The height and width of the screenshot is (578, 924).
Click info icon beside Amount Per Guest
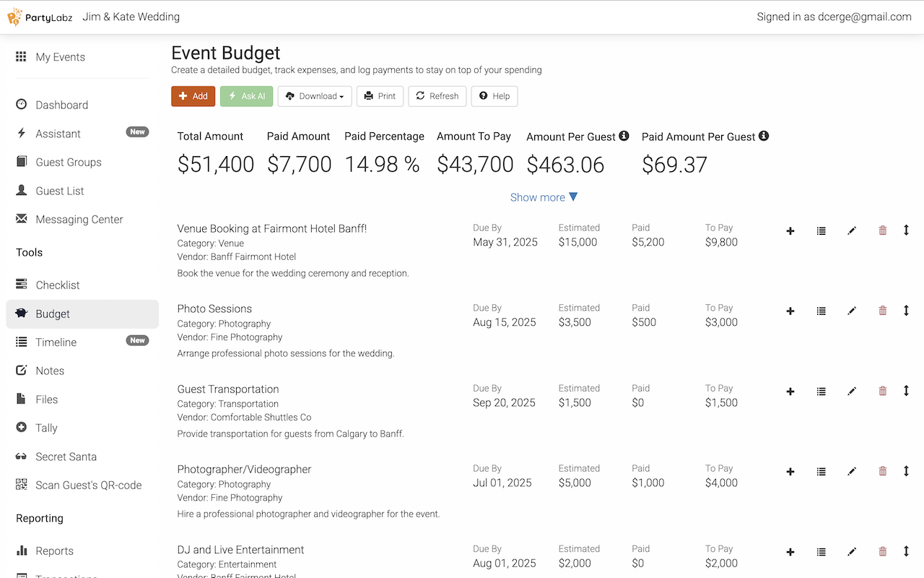(x=624, y=136)
